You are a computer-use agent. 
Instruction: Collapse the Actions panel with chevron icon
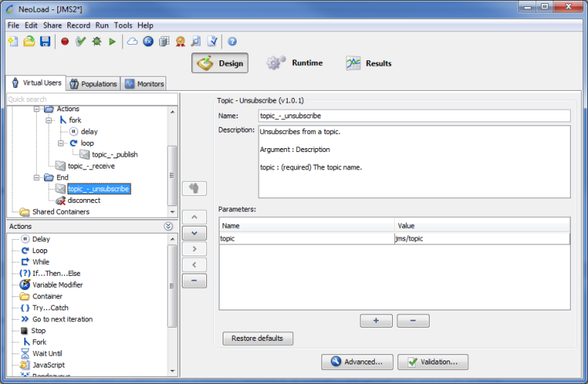(169, 226)
